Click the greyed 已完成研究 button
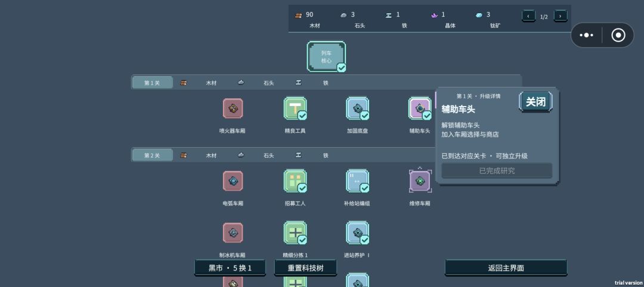644x287 pixels. [x=497, y=170]
